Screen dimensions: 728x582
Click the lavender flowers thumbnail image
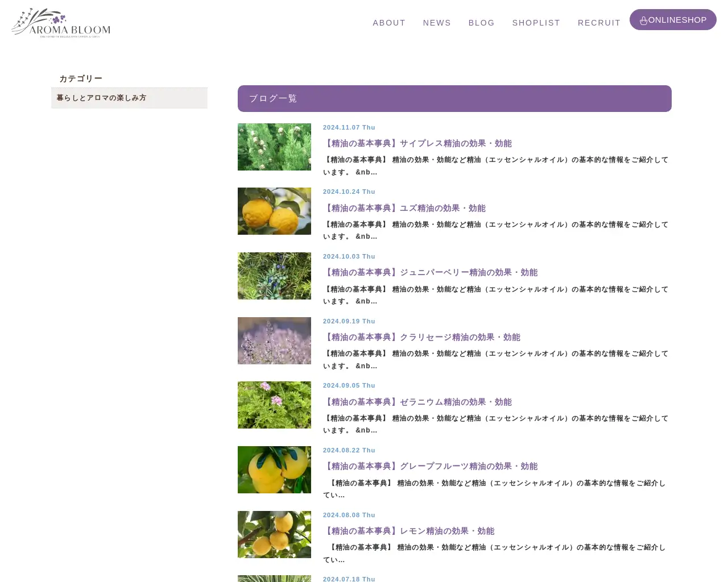pyautogui.click(x=274, y=340)
